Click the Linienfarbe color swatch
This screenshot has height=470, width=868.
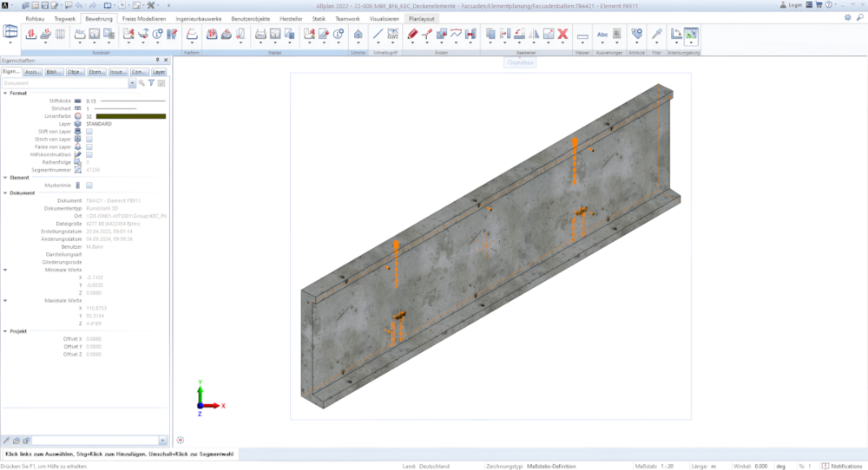(130, 115)
